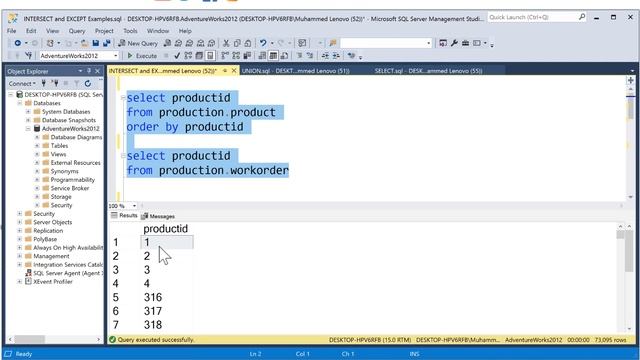Click the Open File folder icon
Image resolution: width=640 pixels, height=360 pixels.
[84, 43]
